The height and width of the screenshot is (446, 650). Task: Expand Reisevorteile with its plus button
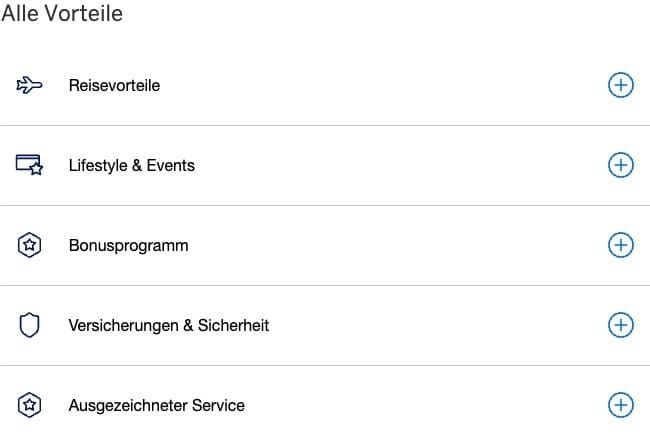(621, 85)
